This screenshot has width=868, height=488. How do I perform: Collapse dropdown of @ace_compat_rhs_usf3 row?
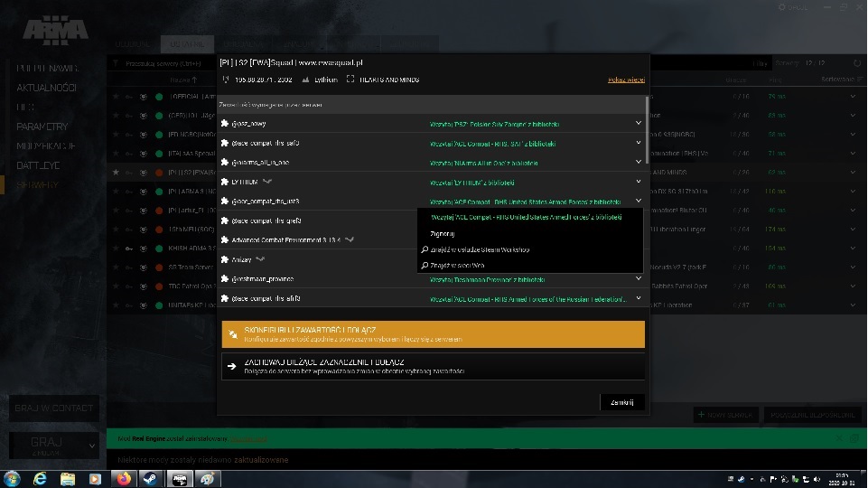[639, 201]
